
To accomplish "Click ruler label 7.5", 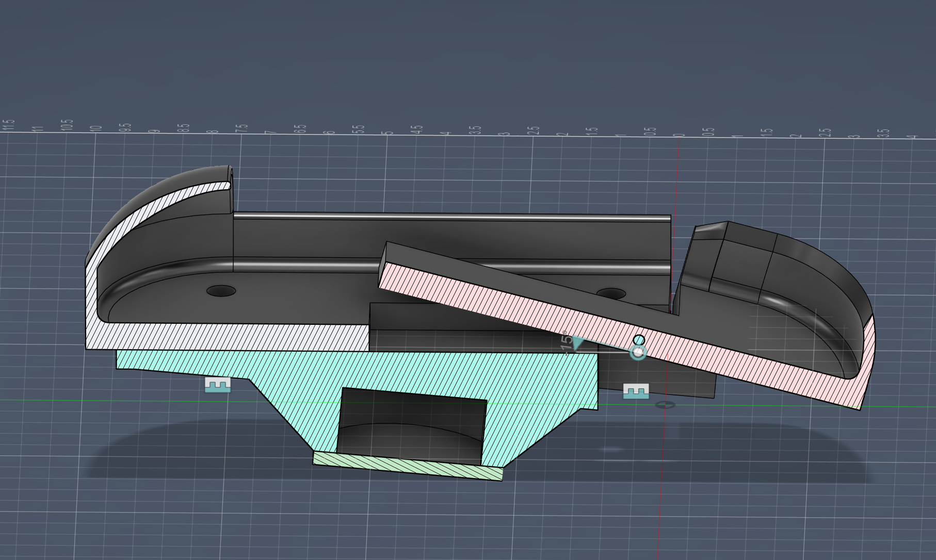I will point(241,128).
